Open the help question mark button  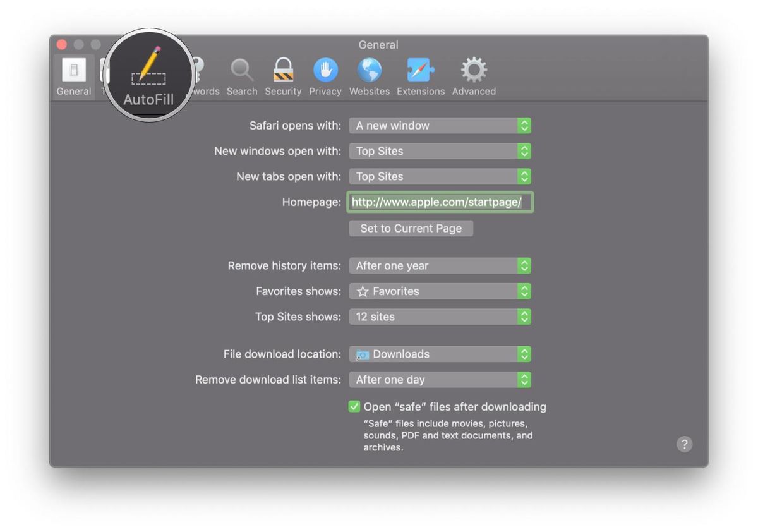coord(684,444)
